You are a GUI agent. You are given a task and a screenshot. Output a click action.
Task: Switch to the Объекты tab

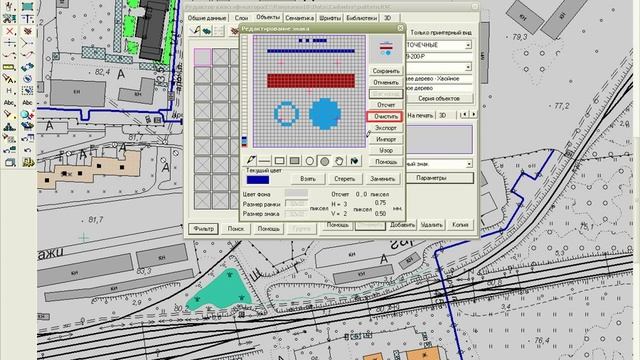(268, 17)
